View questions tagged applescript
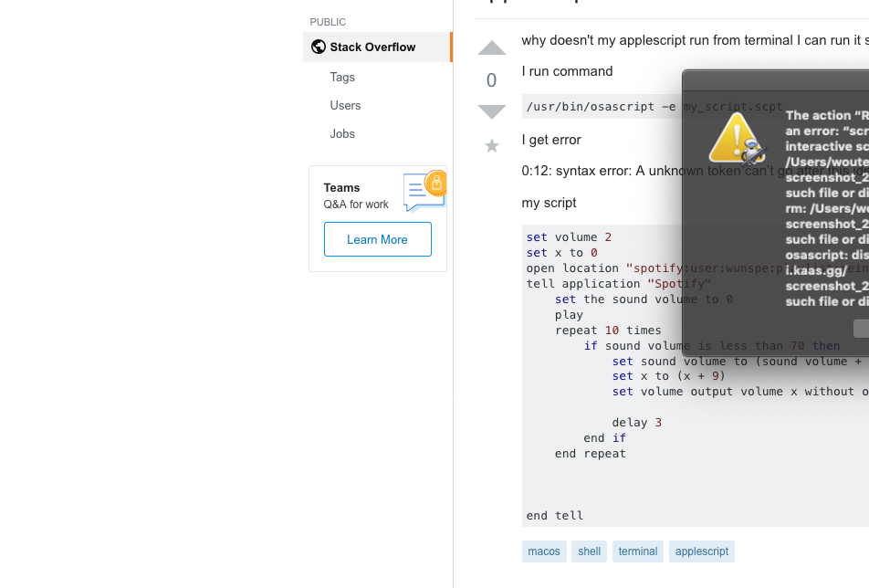869x588 pixels. tap(701, 551)
